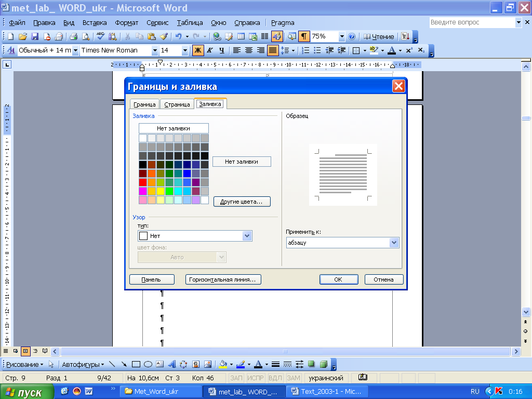Click the Insert Excel worksheet icon

[x=253, y=36]
